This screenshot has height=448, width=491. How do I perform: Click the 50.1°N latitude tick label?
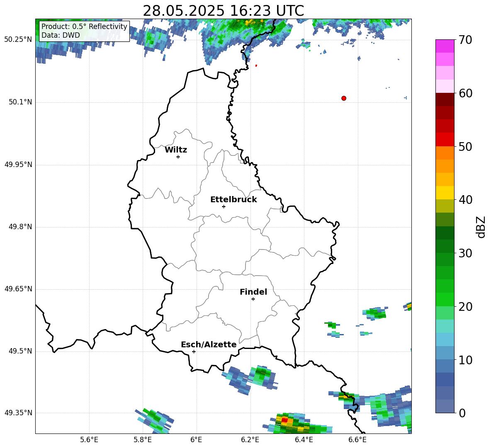tap(20, 102)
